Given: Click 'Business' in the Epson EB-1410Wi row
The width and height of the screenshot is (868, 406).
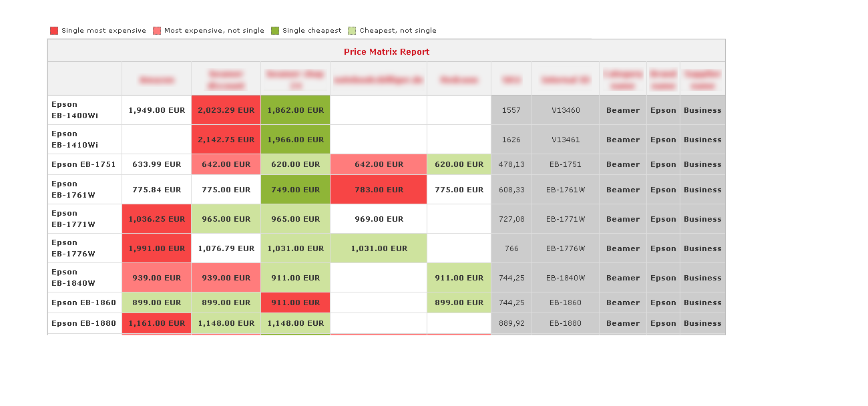Looking at the screenshot, I should pyautogui.click(x=702, y=140).
